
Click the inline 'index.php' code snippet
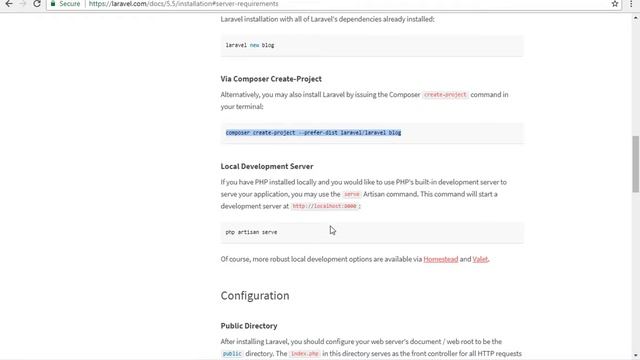[x=304, y=354]
